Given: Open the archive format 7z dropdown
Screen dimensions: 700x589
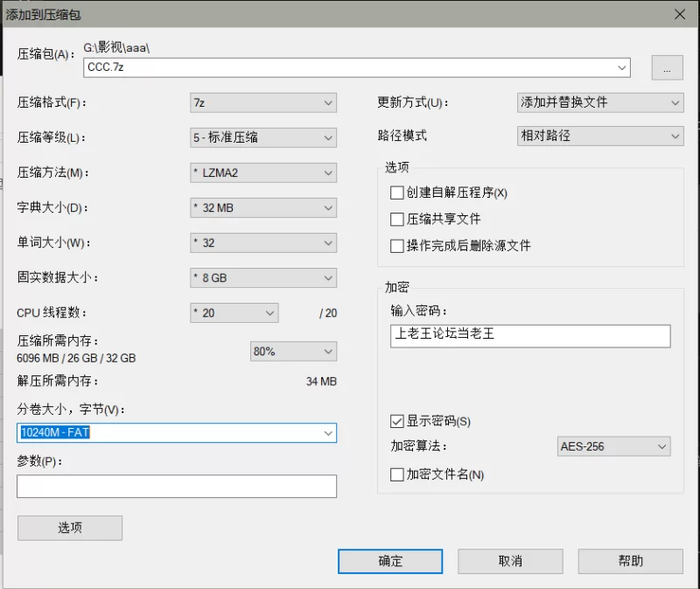Looking at the screenshot, I should pyautogui.click(x=263, y=102).
